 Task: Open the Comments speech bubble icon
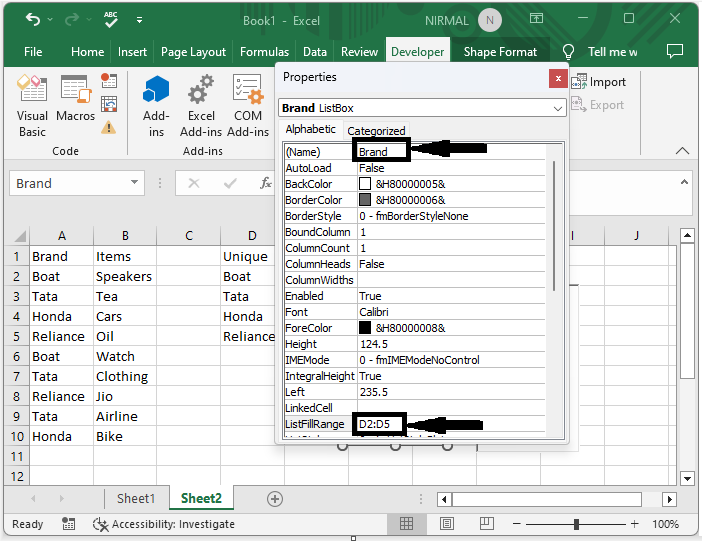click(675, 52)
